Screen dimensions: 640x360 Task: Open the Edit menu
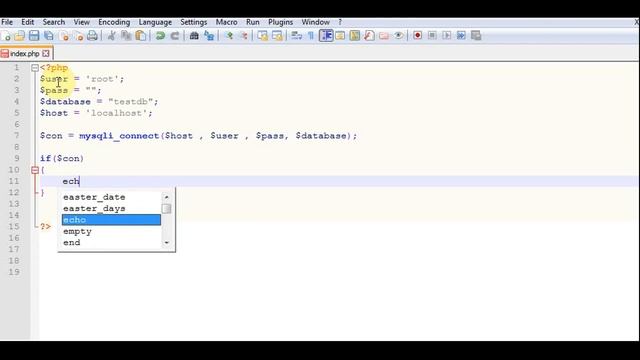coord(28,22)
